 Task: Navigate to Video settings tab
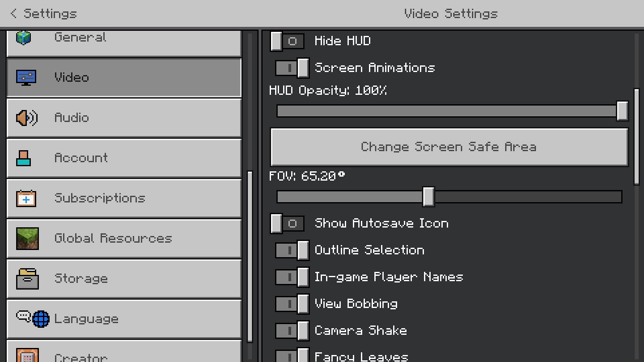(124, 77)
